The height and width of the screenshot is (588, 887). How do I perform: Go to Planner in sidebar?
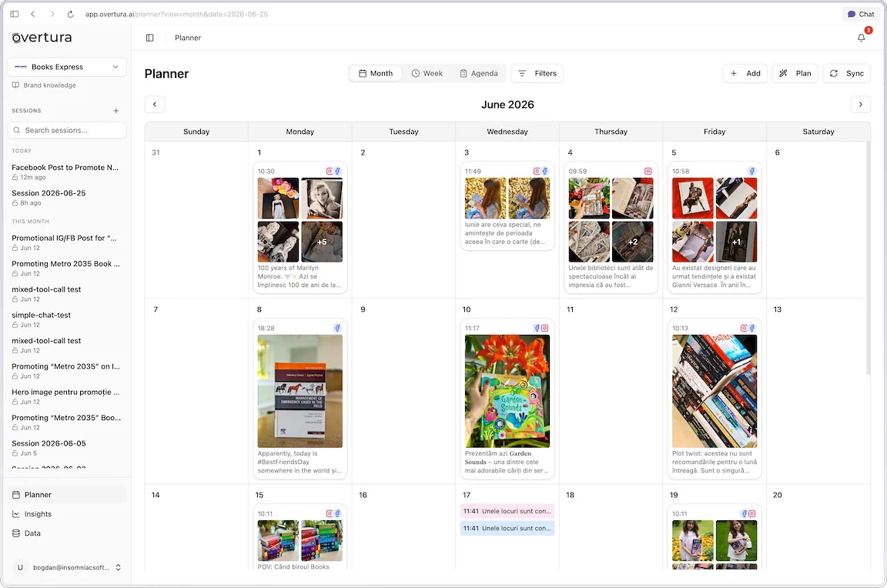(67, 495)
